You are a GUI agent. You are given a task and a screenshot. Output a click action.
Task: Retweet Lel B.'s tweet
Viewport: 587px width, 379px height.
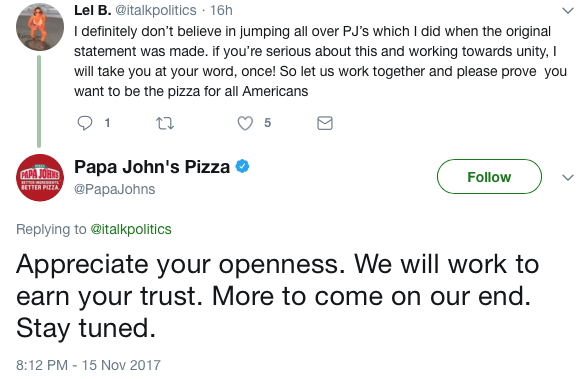pyautogui.click(x=165, y=123)
